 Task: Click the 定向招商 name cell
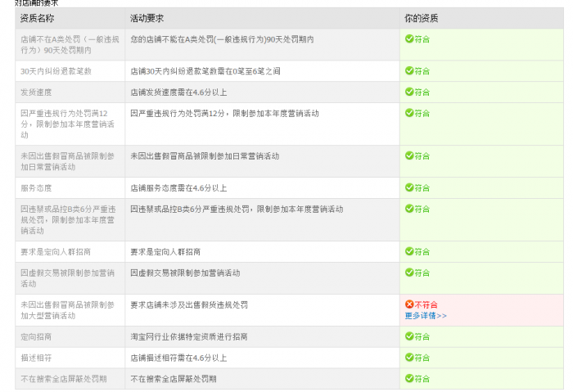(70, 337)
